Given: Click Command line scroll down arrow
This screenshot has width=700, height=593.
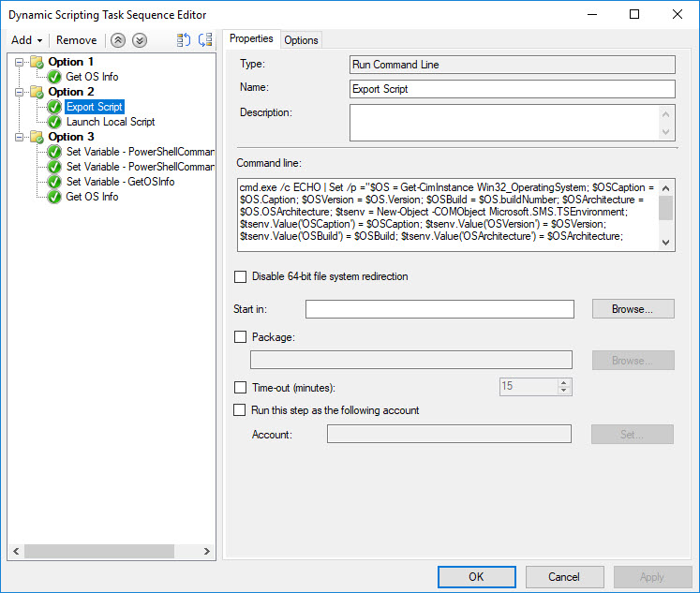Looking at the screenshot, I should pos(665,243).
